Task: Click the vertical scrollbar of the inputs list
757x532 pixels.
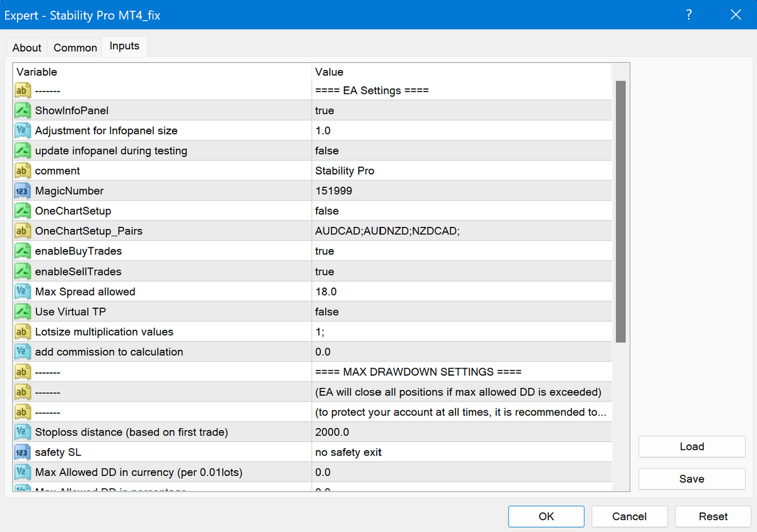Action: click(620, 211)
